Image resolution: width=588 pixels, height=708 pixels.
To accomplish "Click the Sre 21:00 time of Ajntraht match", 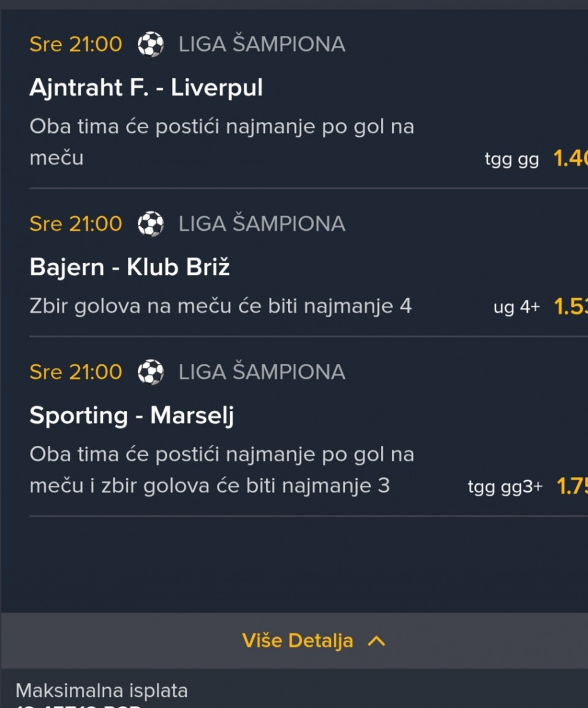I will coord(75,44).
